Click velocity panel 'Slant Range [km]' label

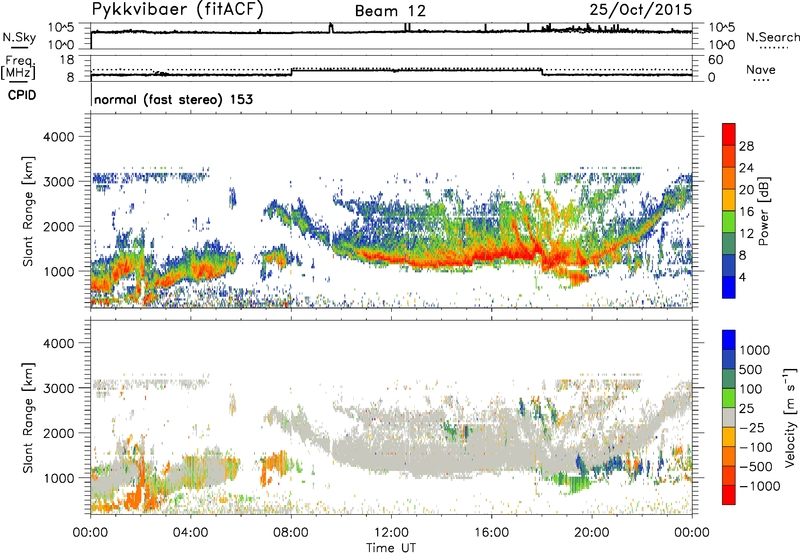tap(28, 417)
